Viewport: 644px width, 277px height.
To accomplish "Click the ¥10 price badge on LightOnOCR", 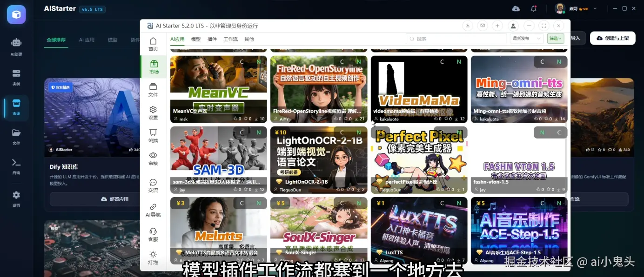I will [281, 132].
